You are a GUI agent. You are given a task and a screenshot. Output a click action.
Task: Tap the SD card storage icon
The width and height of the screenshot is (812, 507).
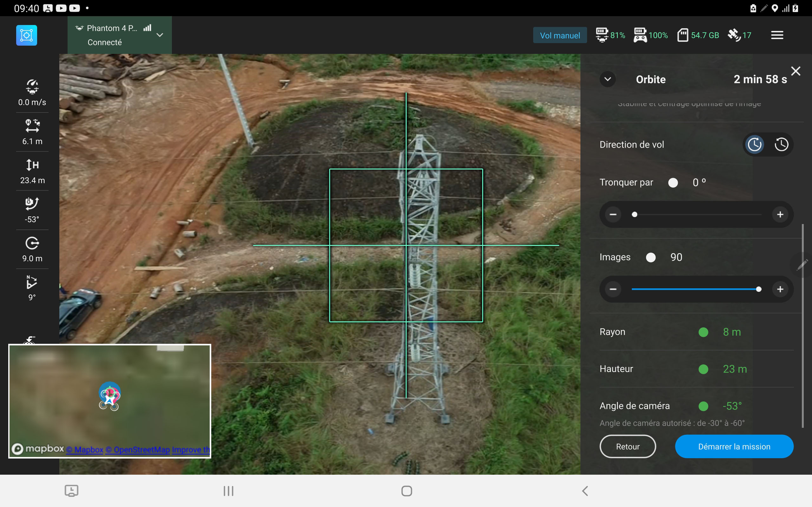pyautogui.click(x=683, y=35)
